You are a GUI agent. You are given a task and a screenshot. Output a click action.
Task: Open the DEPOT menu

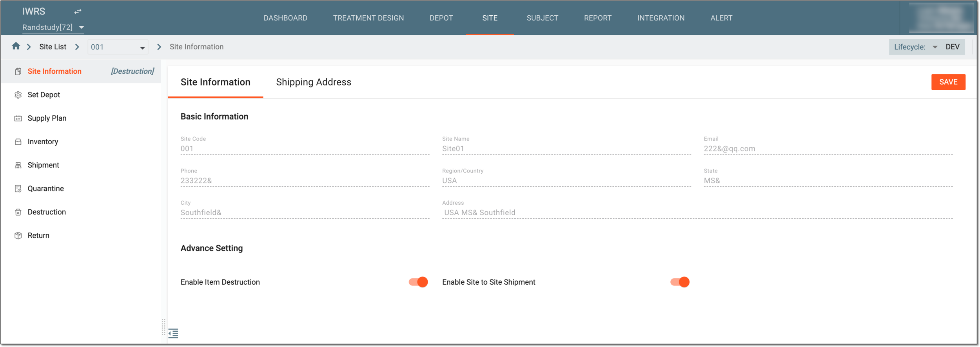(x=441, y=18)
